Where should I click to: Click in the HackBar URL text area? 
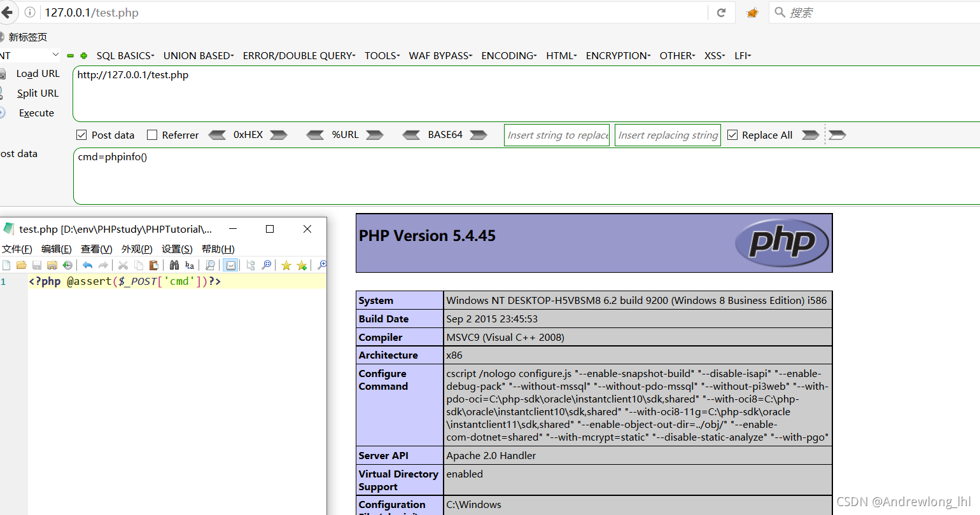pos(526,93)
